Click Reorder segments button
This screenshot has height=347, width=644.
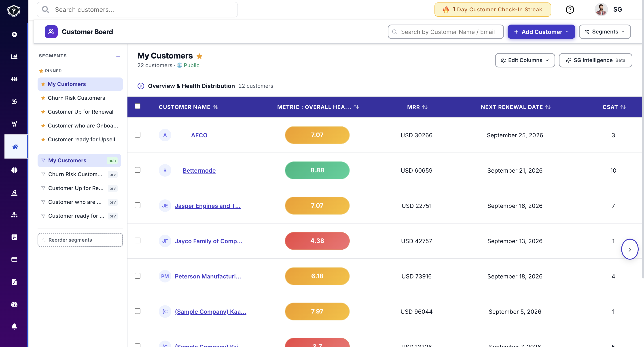[80, 240]
